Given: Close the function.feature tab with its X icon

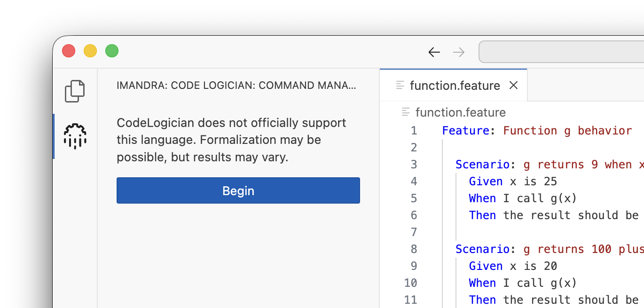Looking at the screenshot, I should pos(513,85).
